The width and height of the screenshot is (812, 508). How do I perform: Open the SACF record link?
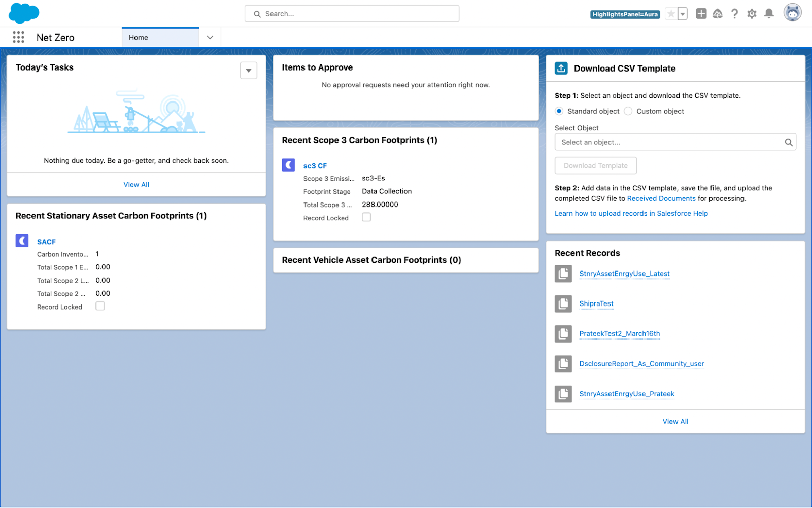click(x=46, y=242)
